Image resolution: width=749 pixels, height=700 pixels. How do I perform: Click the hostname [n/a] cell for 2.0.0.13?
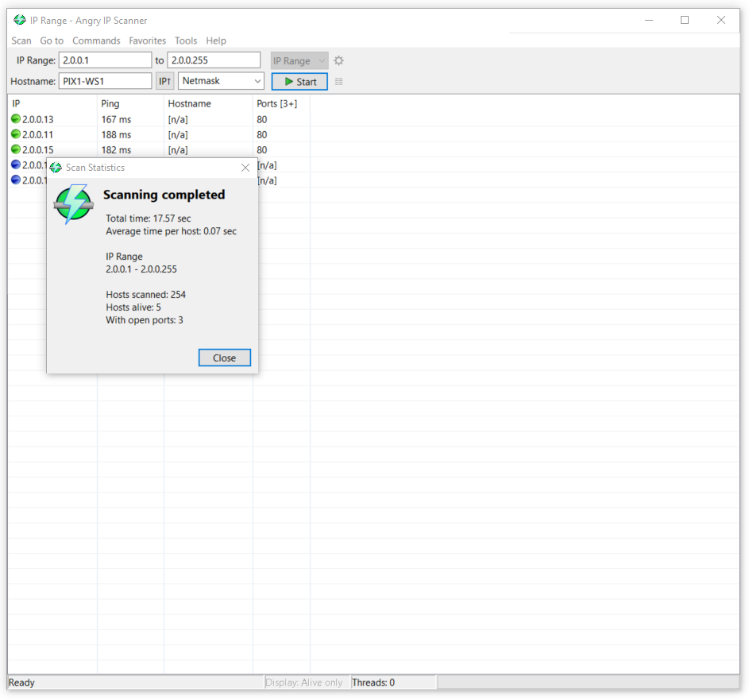(x=178, y=119)
